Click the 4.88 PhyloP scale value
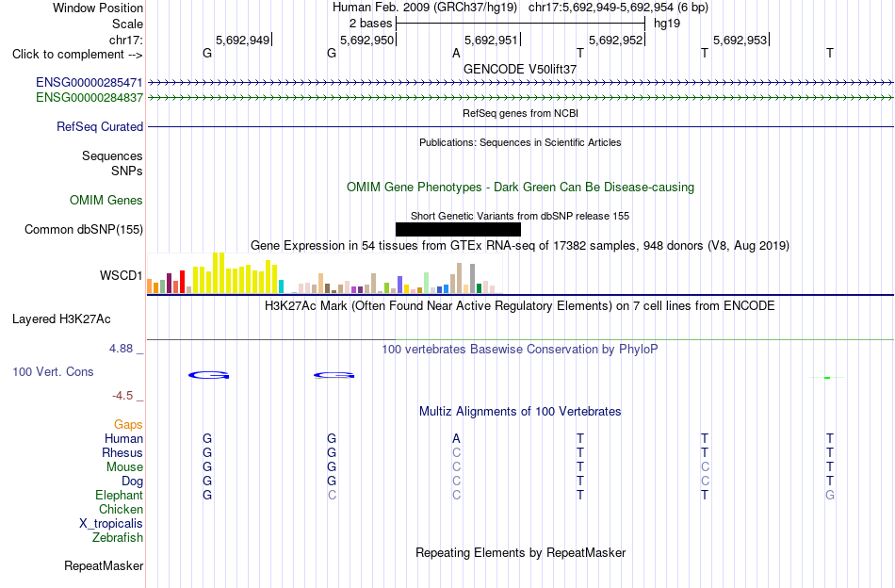Viewport: 895px width, 588px height. coord(121,349)
